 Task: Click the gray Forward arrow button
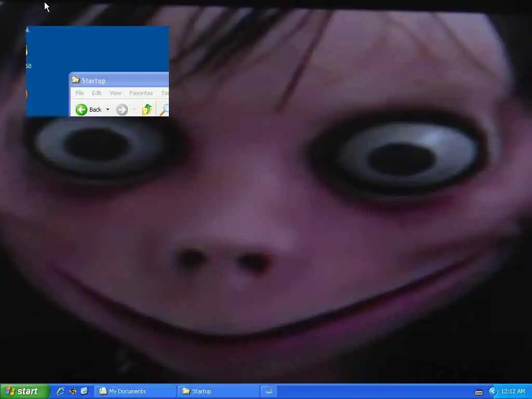pyautogui.click(x=122, y=110)
